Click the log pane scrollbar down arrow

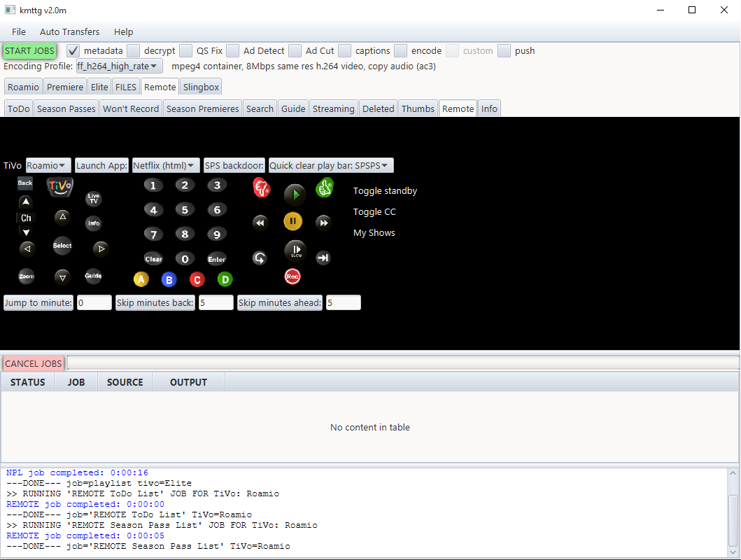(733, 552)
